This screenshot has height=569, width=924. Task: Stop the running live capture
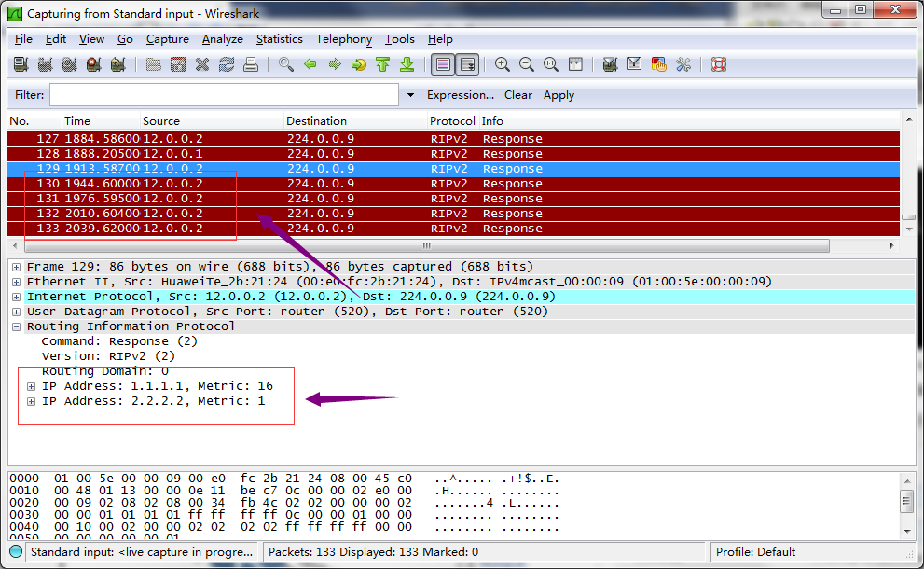93,64
